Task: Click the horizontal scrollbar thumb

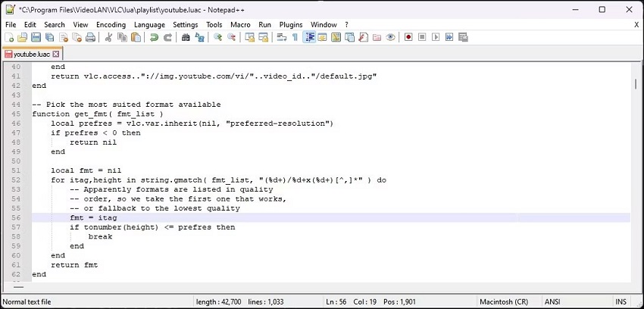Action: pos(18,288)
